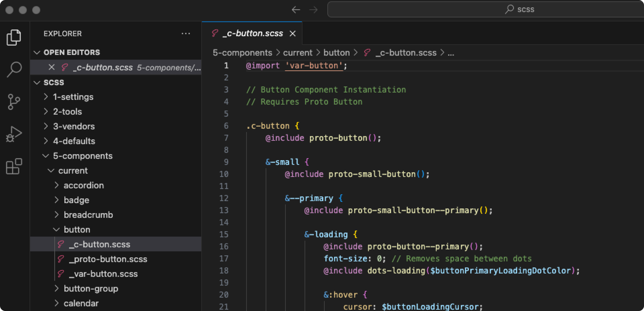The width and height of the screenshot is (644, 311).
Task: Go back with the left arrow
Action: pos(296,10)
